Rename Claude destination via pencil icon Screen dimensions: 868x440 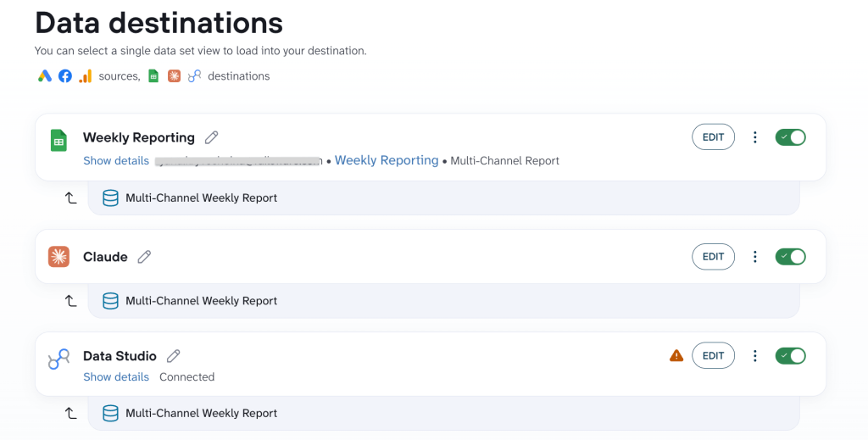coord(144,257)
